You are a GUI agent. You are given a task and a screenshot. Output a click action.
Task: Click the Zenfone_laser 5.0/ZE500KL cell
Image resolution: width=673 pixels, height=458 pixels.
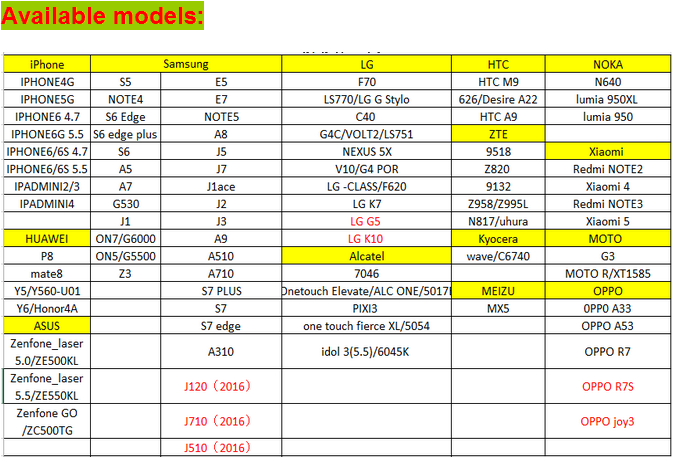click(47, 352)
